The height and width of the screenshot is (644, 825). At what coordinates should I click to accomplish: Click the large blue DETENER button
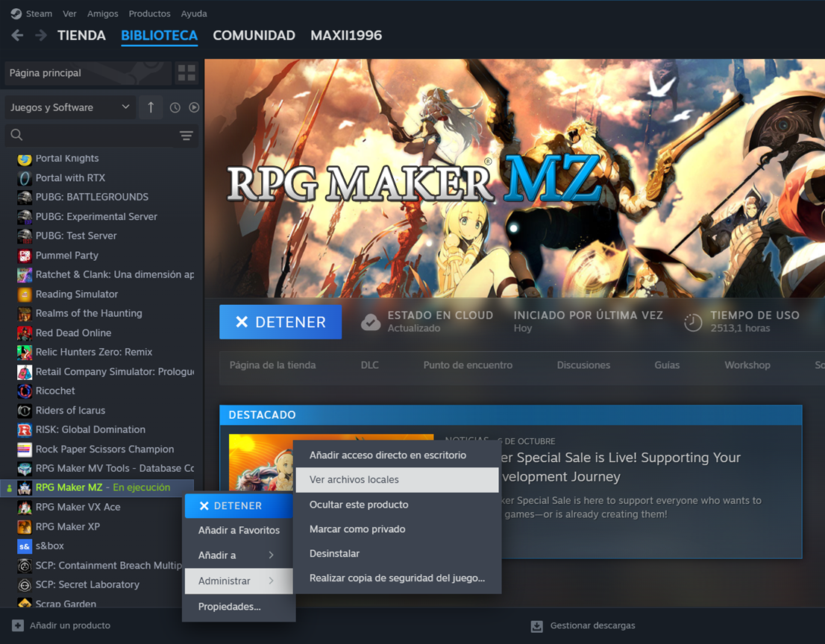280,322
